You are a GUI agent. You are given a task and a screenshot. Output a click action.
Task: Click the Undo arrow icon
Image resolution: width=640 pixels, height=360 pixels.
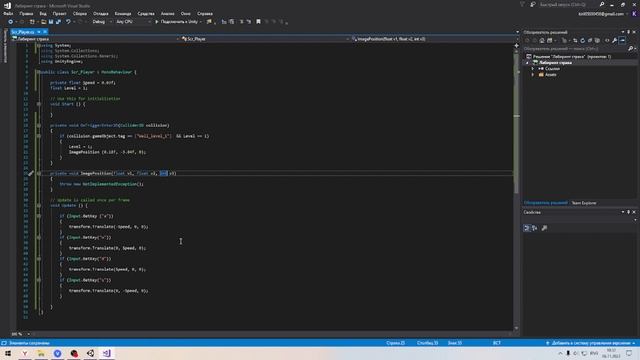(68, 22)
